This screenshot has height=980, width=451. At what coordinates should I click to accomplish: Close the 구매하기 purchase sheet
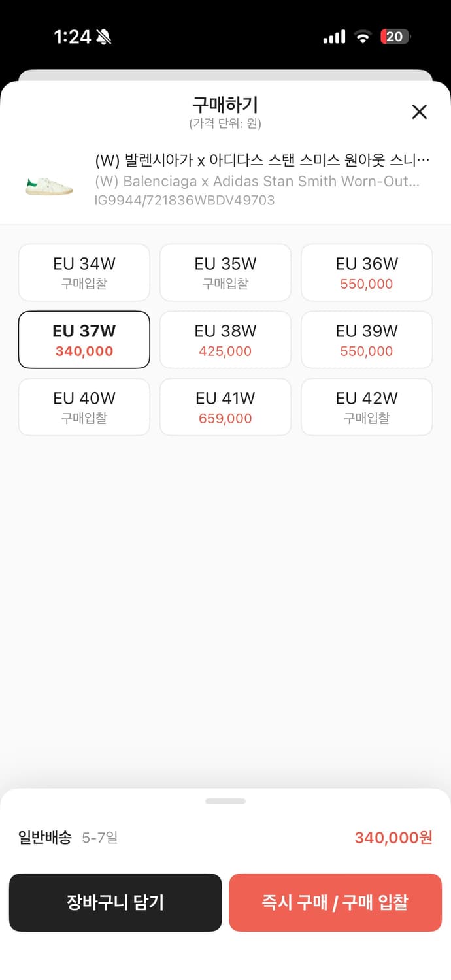pos(419,112)
